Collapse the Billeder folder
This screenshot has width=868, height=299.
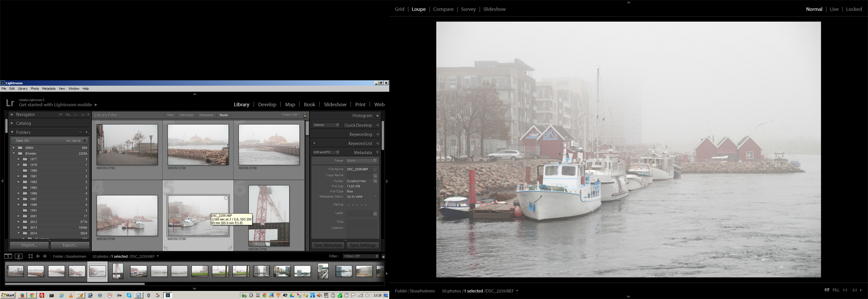[14, 153]
